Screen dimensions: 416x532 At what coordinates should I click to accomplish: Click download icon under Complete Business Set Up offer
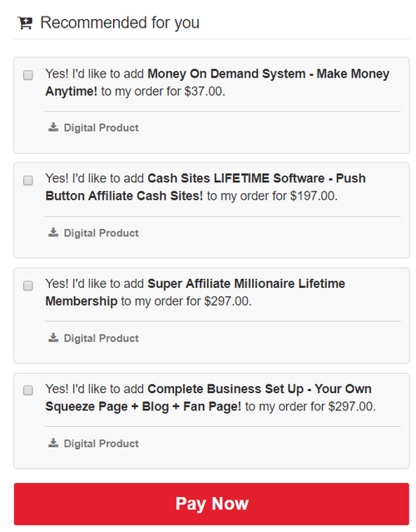[x=53, y=443]
